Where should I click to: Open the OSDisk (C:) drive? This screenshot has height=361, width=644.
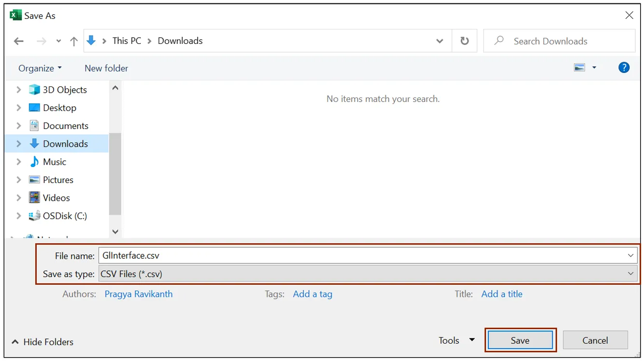tap(65, 216)
